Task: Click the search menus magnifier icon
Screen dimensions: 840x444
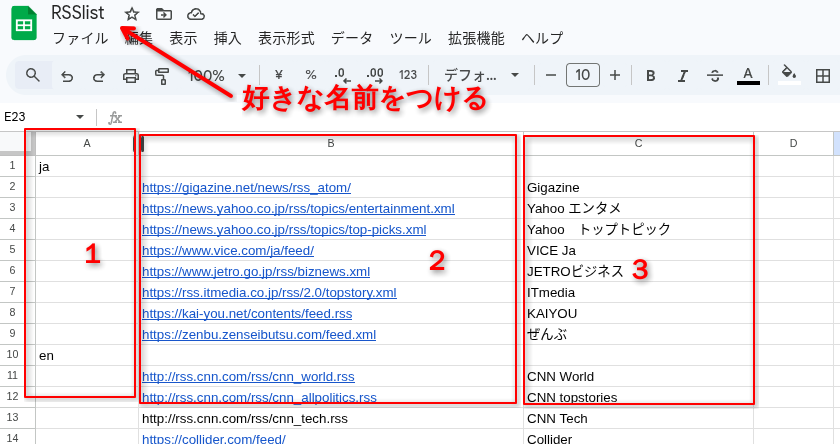Action: 33,75
